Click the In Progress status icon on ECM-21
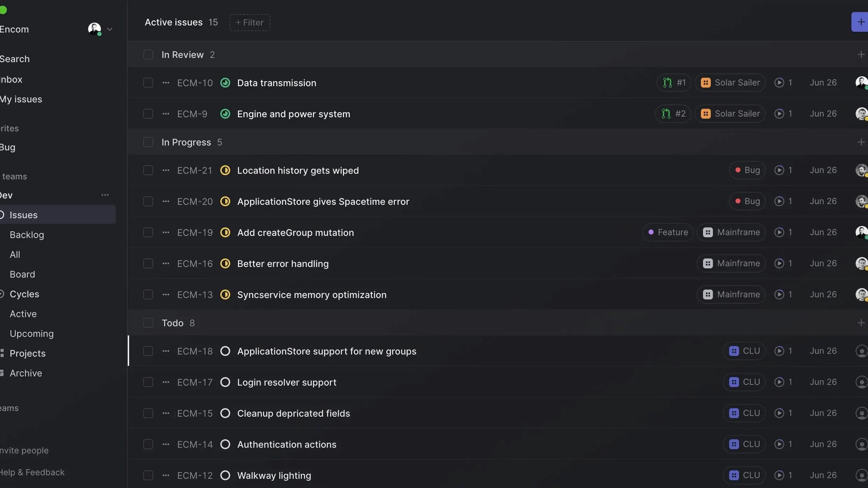This screenshot has height=488, width=868. (x=225, y=170)
